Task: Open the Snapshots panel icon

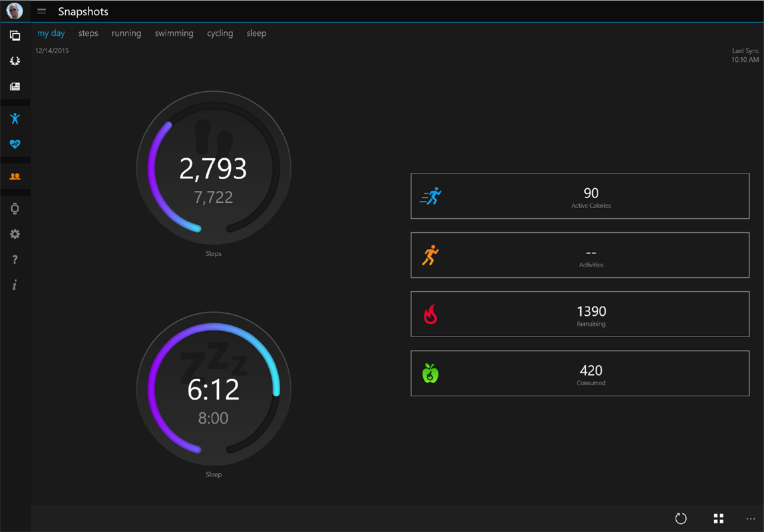Action: pyautogui.click(x=15, y=35)
